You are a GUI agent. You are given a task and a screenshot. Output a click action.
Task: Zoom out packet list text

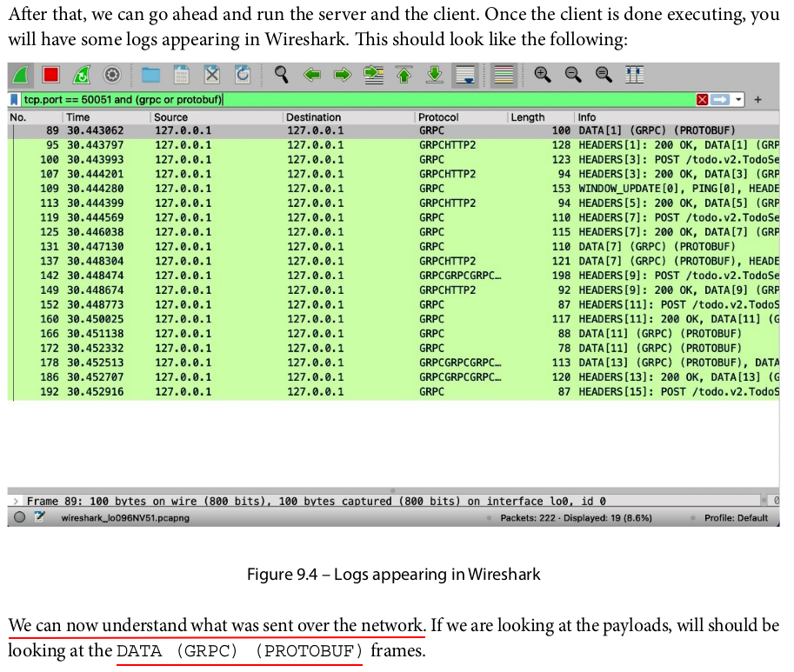573,75
